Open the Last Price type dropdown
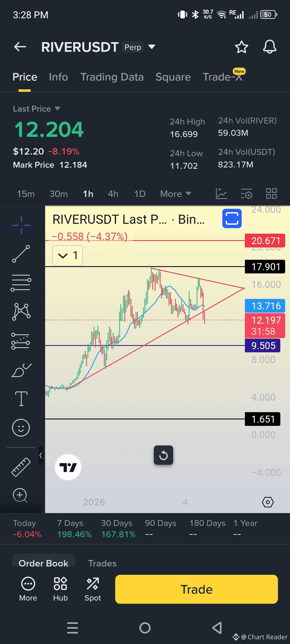This screenshot has height=644, width=290. click(37, 109)
